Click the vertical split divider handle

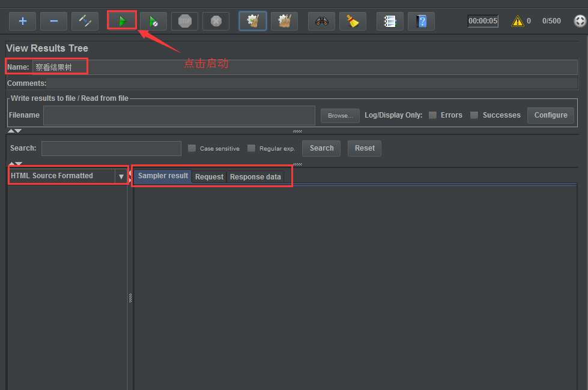[x=130, y=298]
